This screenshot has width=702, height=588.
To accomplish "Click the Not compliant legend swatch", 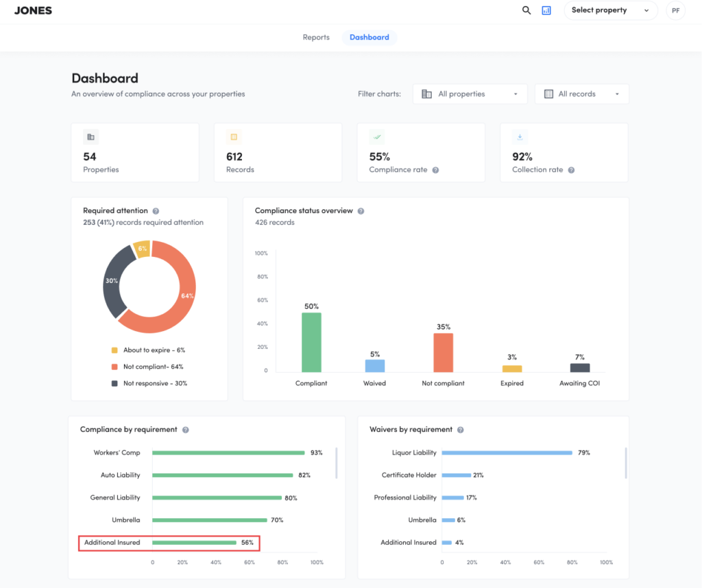I will 114,367.
